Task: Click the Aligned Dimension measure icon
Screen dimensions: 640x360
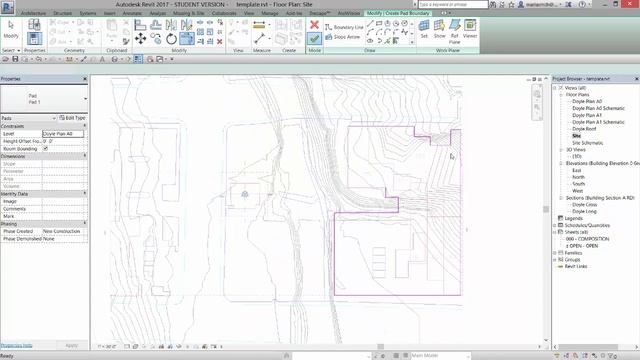Action: coord(259,25)
